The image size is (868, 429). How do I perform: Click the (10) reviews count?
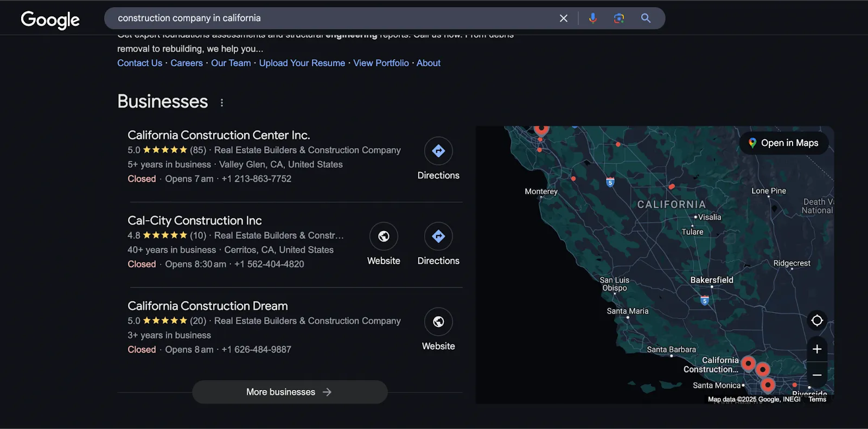(198, 235)
